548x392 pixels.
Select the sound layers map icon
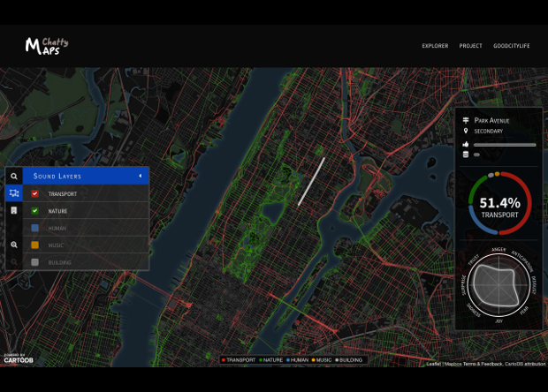(14, 193)
